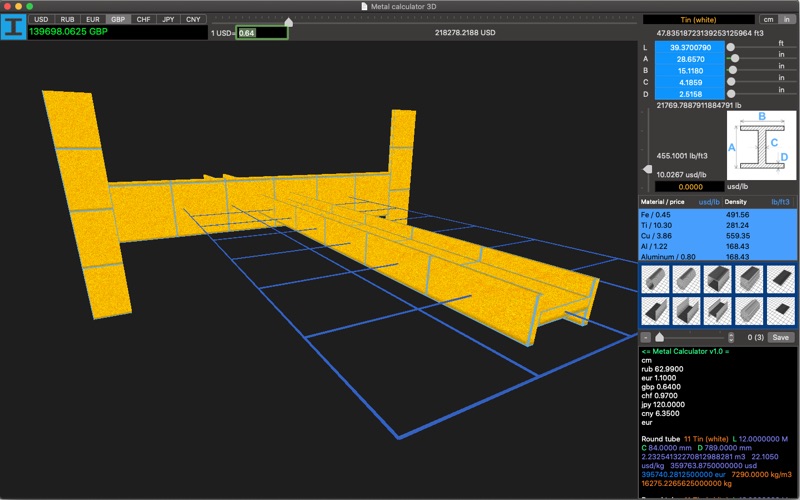Click the minus button beside saved slider
This screenshot has height=500, width=800.
pyautogui.click(x=646, y=337)
